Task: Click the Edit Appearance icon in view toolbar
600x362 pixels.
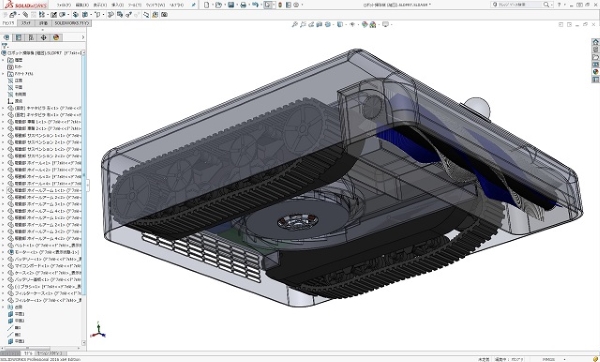Action: click(364, 24)
